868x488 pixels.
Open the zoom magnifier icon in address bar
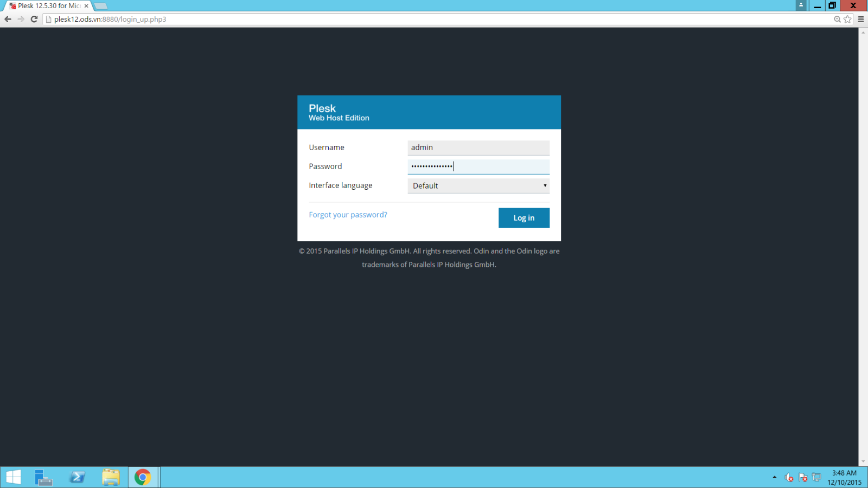(x=837, y=19)
